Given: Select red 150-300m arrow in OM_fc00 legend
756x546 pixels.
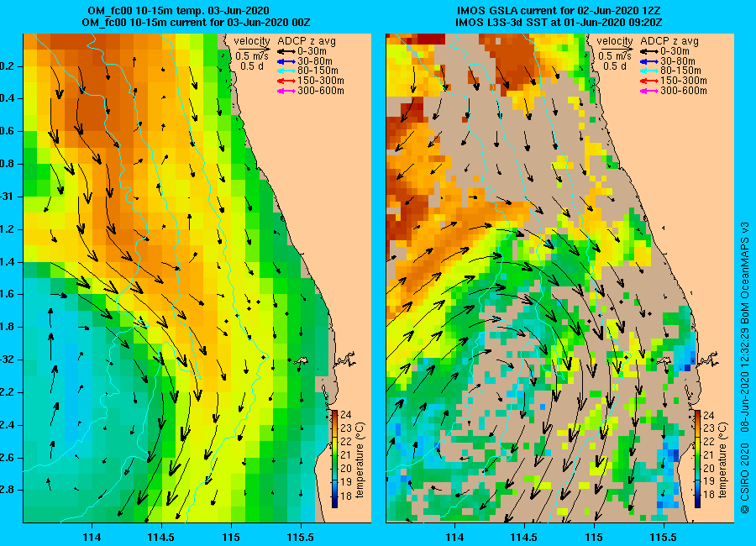Looking at the screenshot, I should point(286,81).
